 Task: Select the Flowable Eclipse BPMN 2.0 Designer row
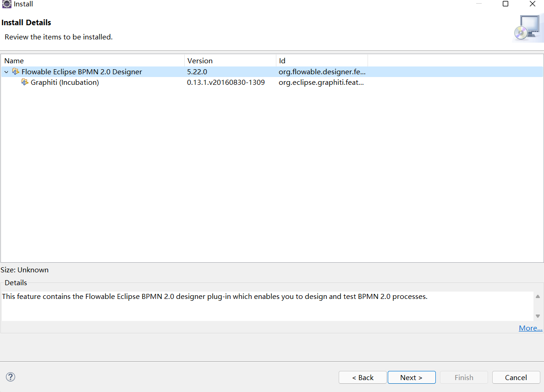tap(92, 72)
